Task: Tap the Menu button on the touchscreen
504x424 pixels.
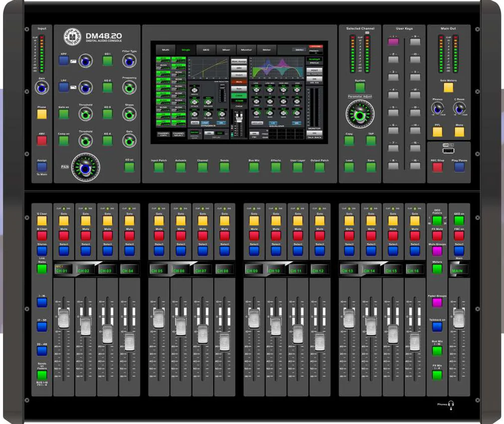Action: pos(299,50)
